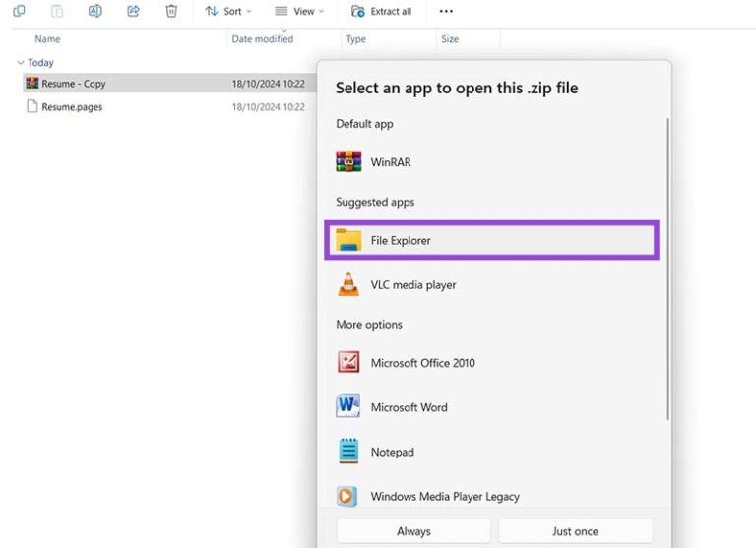Click the VLC cone icon
Viewport: 756px width, 548px height.
tap(348, 284)
